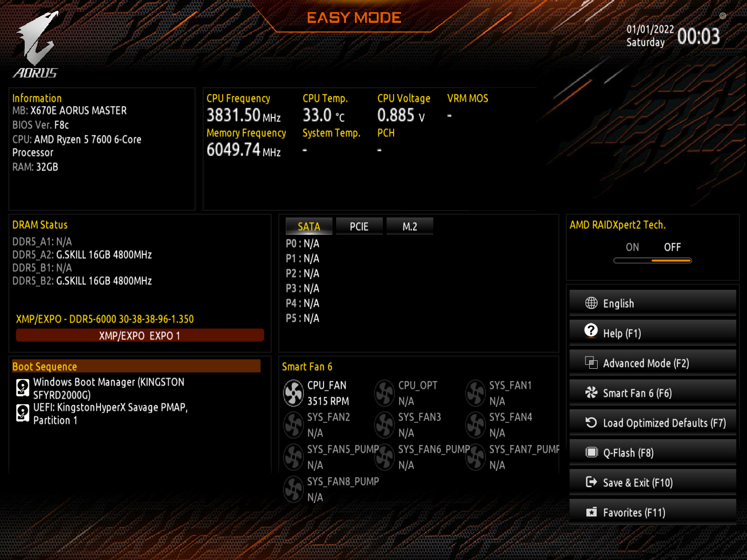This screenshot has width=747, height=560.
Task: Click the Smart Fan 6 section title
Action: click(307, 367)
